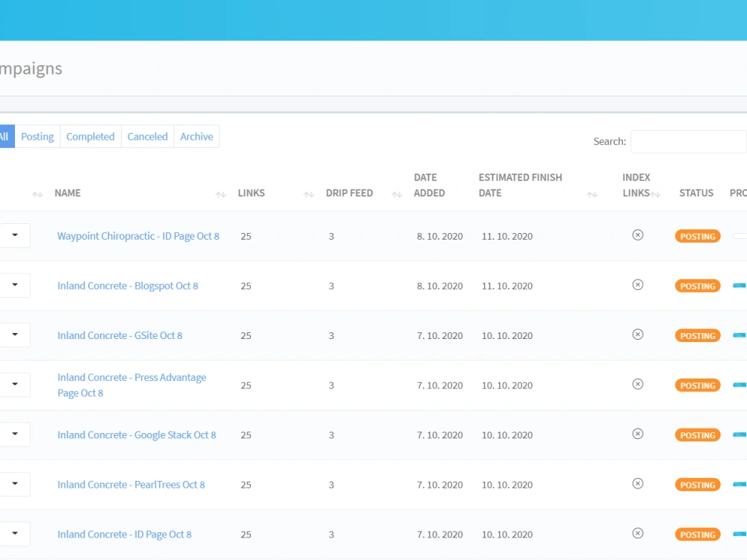This screenshot has height=560, width=747.
Task: Click POSTING status badge in Blogspot row
Action: click(x=698, y=286)
